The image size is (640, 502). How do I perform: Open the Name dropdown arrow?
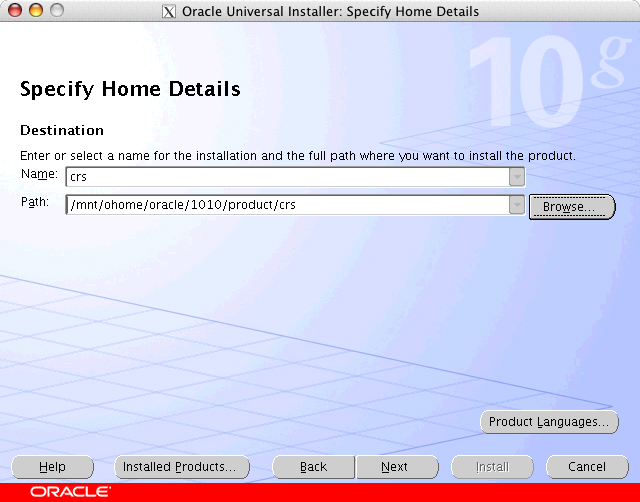click(x=516, y=177)
